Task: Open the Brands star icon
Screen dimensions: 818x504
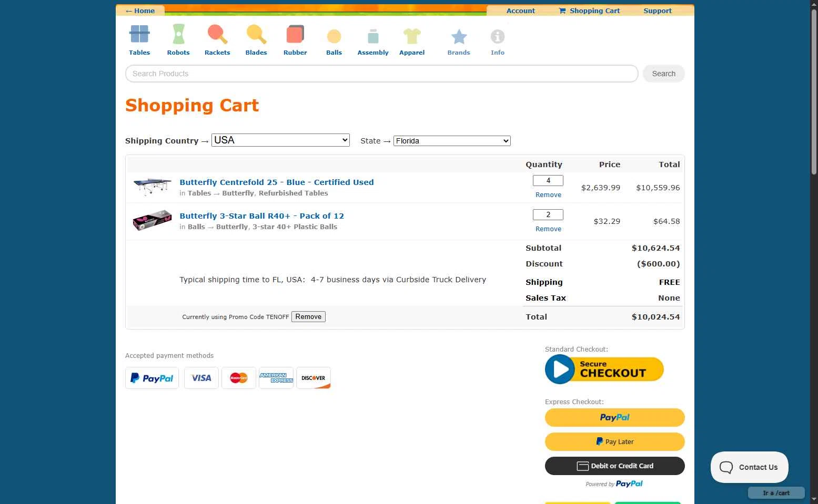Action: [459, 36]
